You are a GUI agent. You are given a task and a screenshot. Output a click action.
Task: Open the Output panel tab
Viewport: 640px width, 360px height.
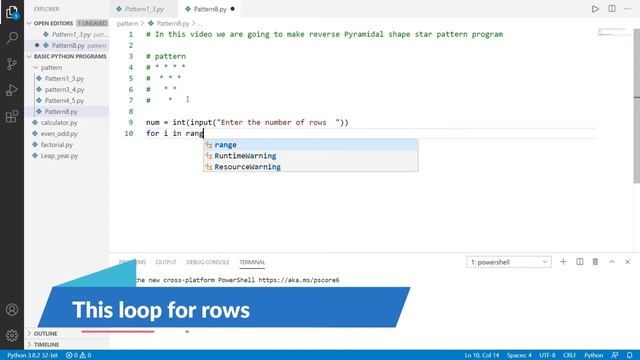pyautogui.click(x=166, y=262)
